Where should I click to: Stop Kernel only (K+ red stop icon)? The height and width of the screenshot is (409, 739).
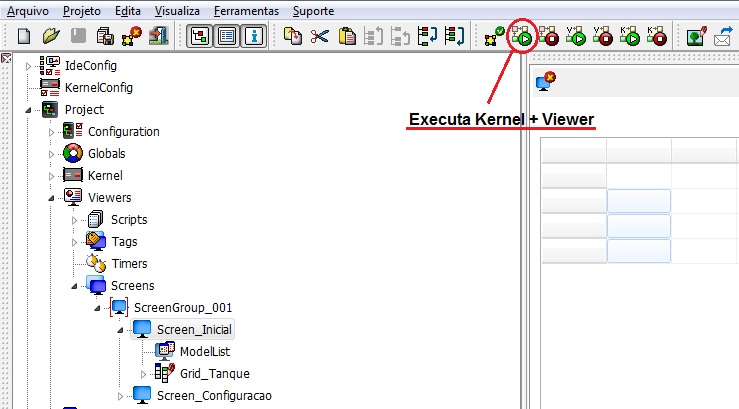pos(657,36)
